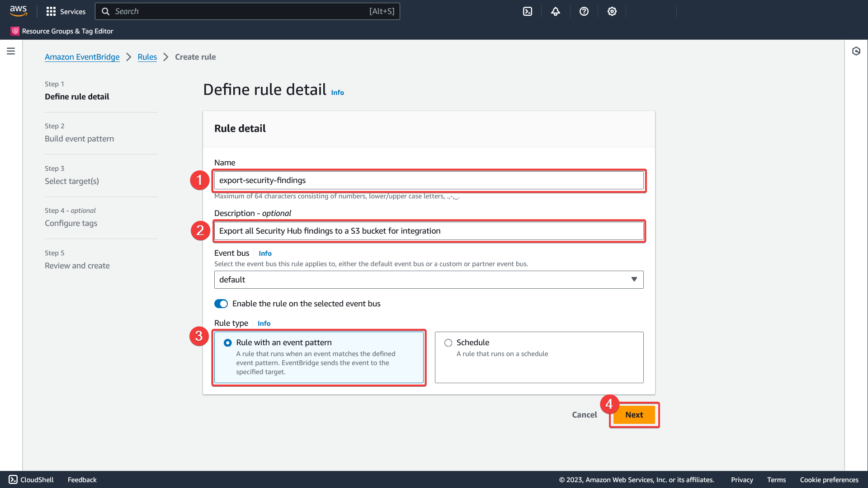Open the notifications bell icon

(x=556, y=11)
